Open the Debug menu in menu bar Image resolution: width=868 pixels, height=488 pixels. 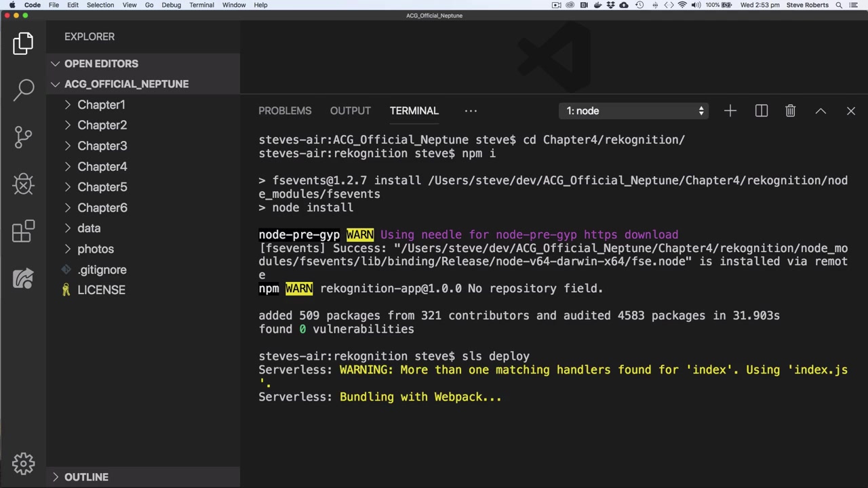click(x=172, y=5)
